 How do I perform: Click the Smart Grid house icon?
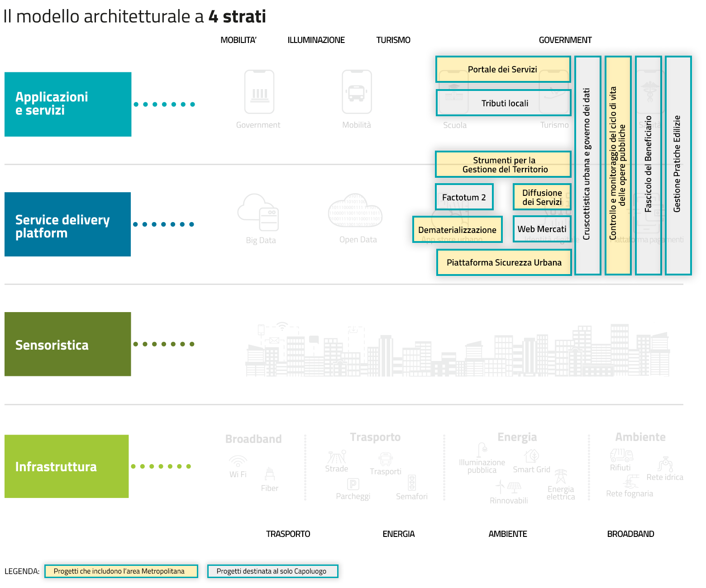coord(532,455)
